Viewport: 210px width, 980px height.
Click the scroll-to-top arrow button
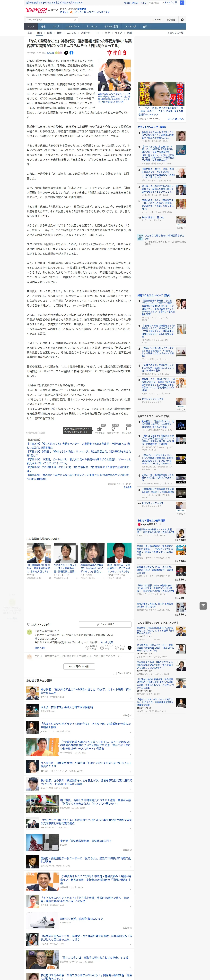point(203,606)
